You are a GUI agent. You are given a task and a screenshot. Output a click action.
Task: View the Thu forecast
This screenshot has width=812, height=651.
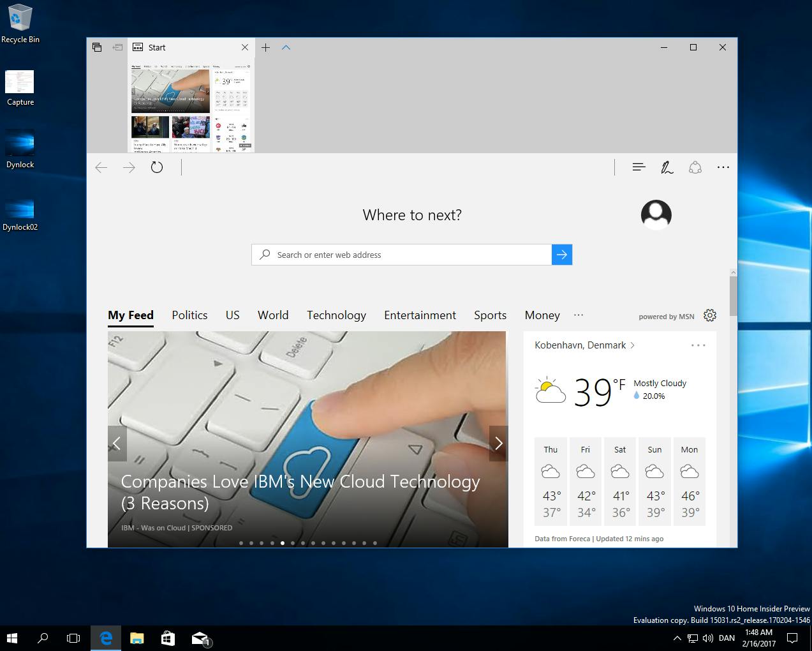(x=551, y=482)
